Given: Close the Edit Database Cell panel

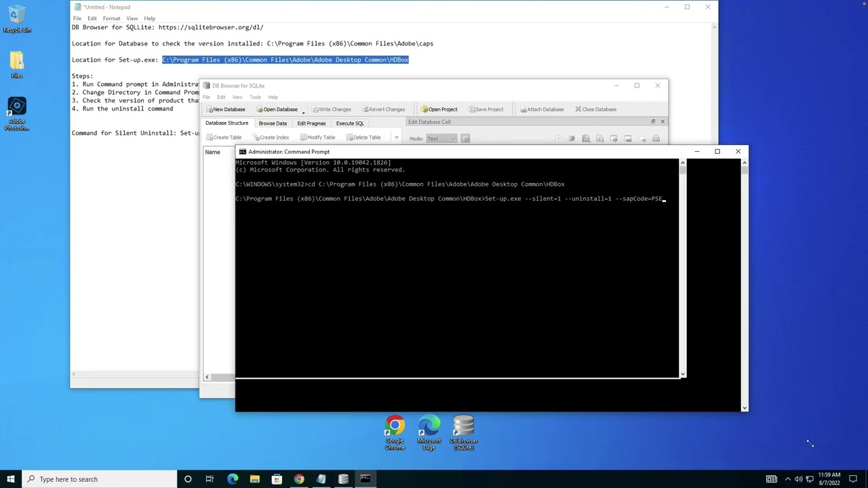Looking at the screenshot, I should 663,122.
